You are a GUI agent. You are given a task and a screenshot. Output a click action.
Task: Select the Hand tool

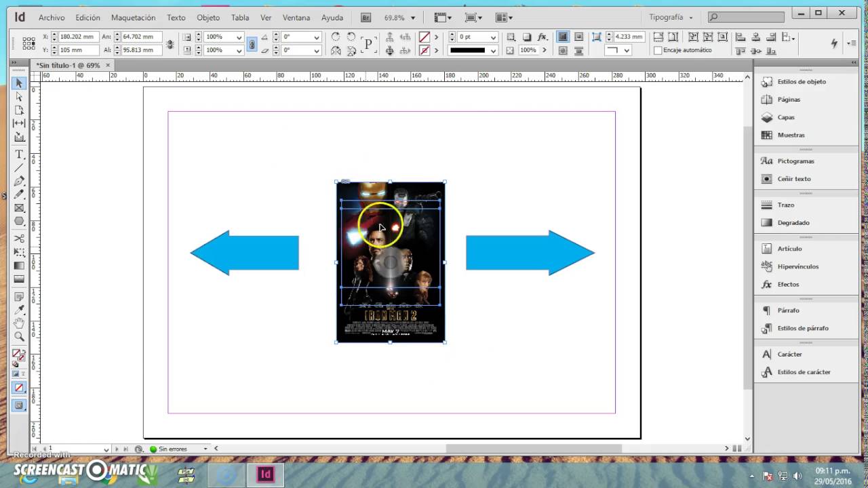coord(19,323)
